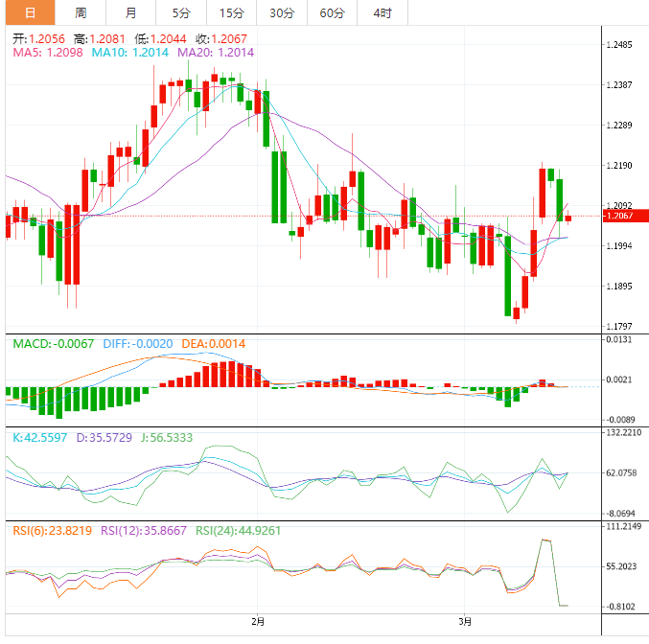The height and width of the screenshot is (644, 649).
Task: Click the -8.0694 KDJ axis label
Action: click(x=620, y=514)
